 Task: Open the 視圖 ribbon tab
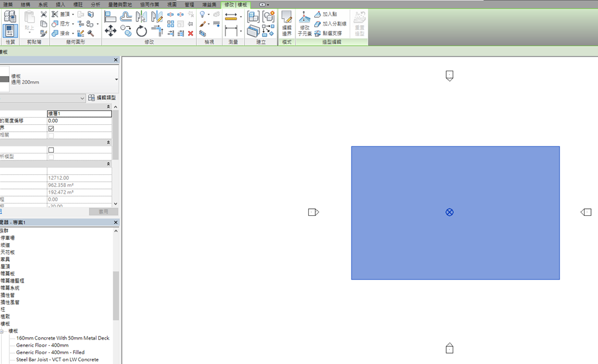172,5
